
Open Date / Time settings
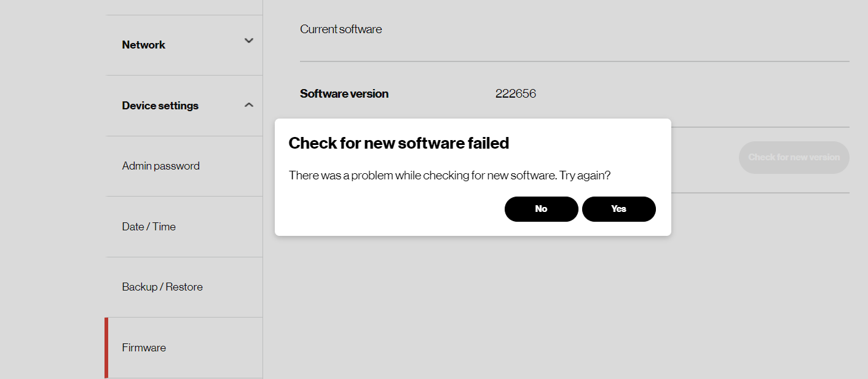coord(148,227)
